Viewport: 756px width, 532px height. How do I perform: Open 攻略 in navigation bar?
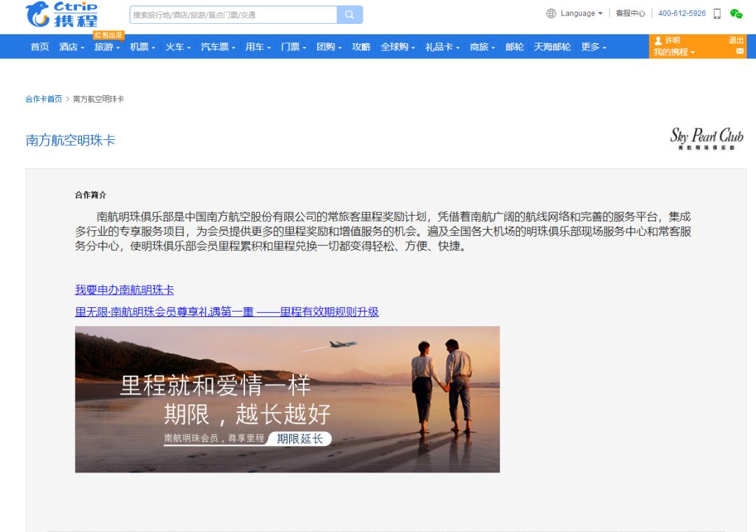pos(361,47)
